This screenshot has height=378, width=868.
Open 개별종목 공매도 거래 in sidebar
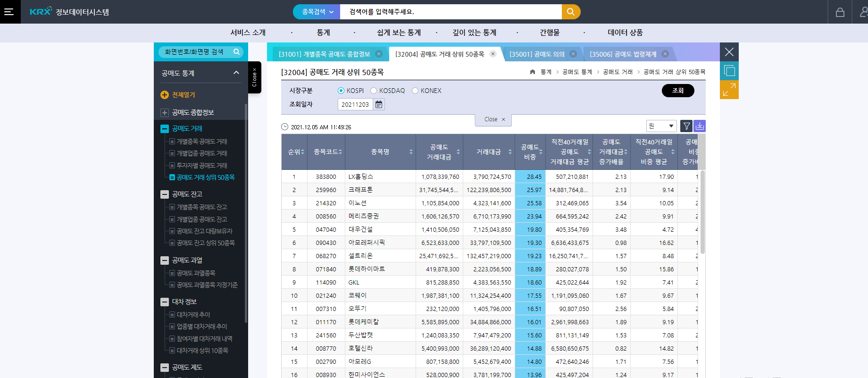(x=202, y=142)
